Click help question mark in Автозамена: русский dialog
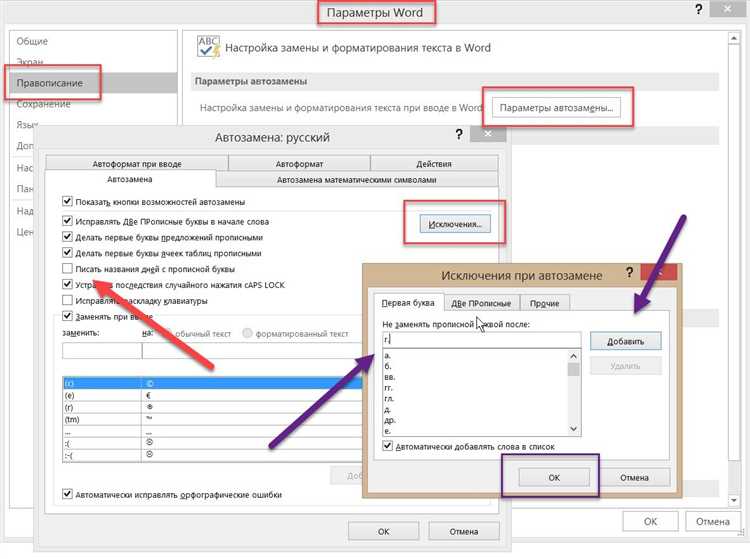This screenshot has height=559, width=750. [459, 134]
